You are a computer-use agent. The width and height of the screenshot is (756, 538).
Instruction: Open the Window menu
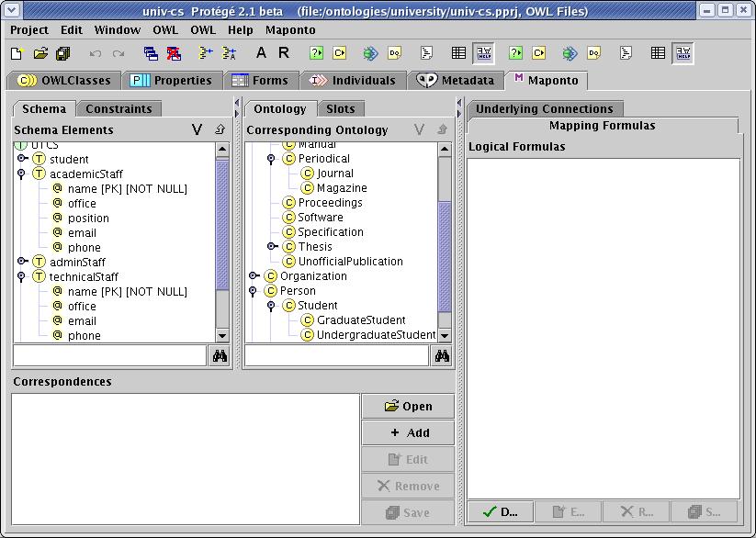[118, 30]
